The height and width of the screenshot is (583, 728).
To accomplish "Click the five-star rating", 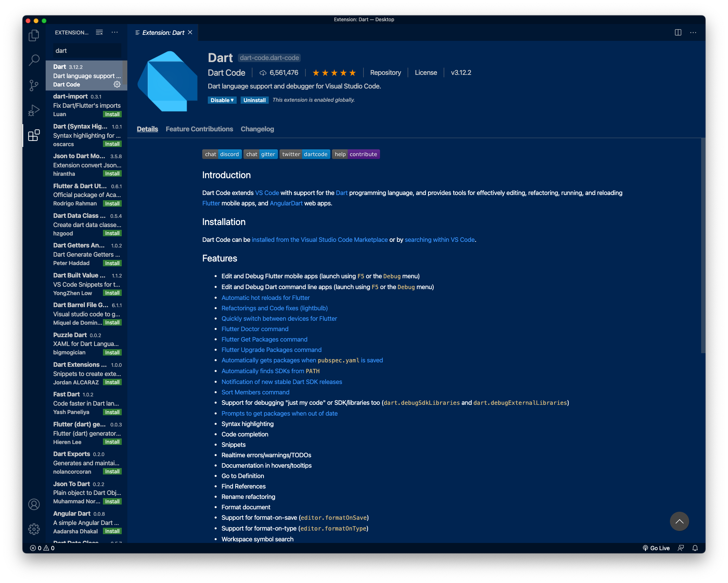I will [334, 73].
